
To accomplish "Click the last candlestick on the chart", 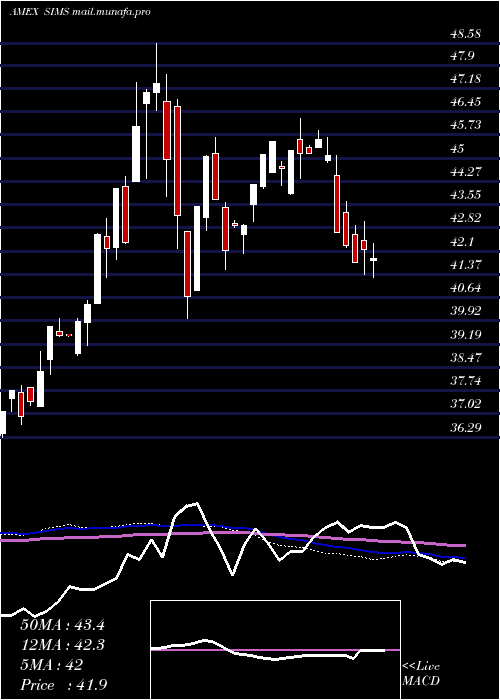I will point(373,260).
